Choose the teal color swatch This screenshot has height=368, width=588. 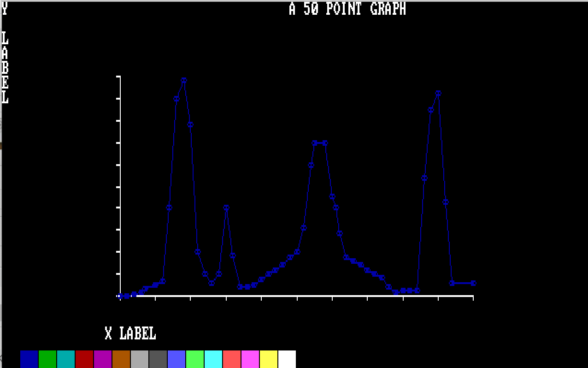coord(66,359)
